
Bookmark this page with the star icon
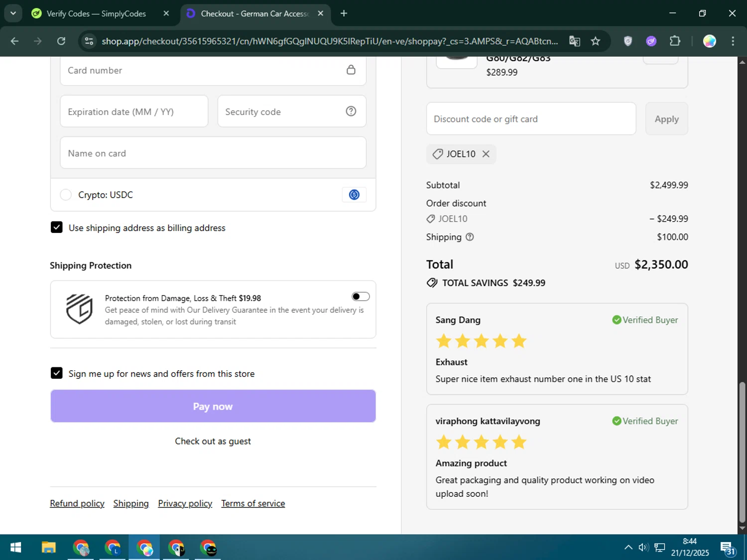click(596, 41)
